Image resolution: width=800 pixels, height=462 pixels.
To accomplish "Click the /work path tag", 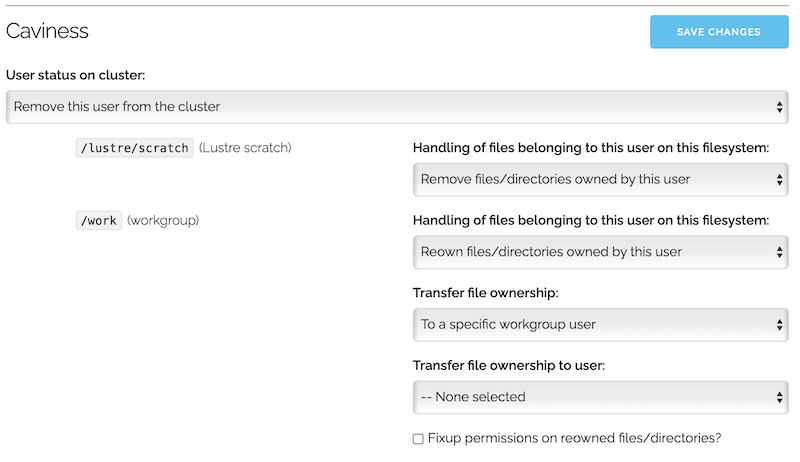I will [99, 220].
